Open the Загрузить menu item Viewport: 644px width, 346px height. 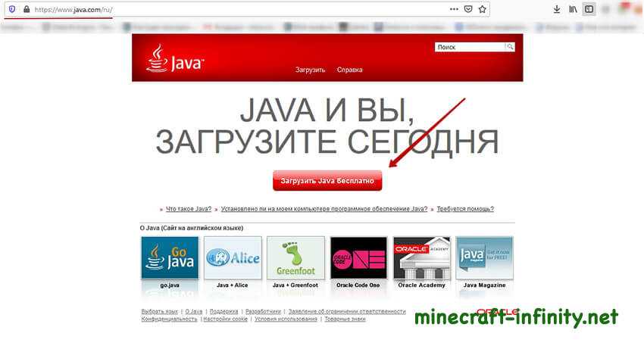(x=310, y=70)
